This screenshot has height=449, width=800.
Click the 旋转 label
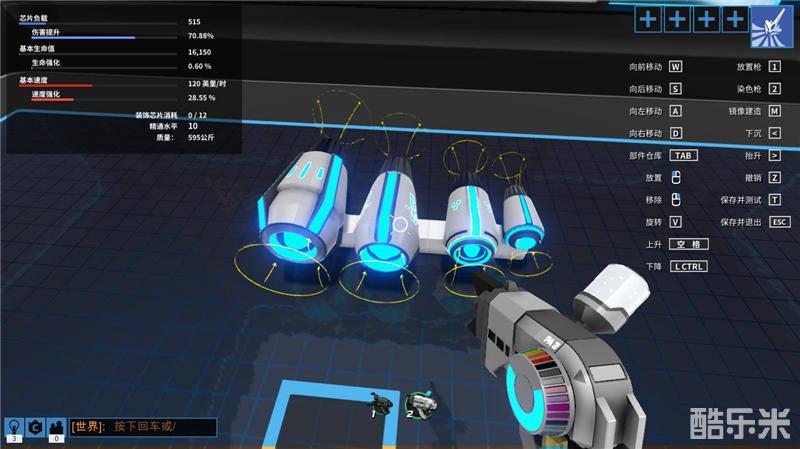654,222
